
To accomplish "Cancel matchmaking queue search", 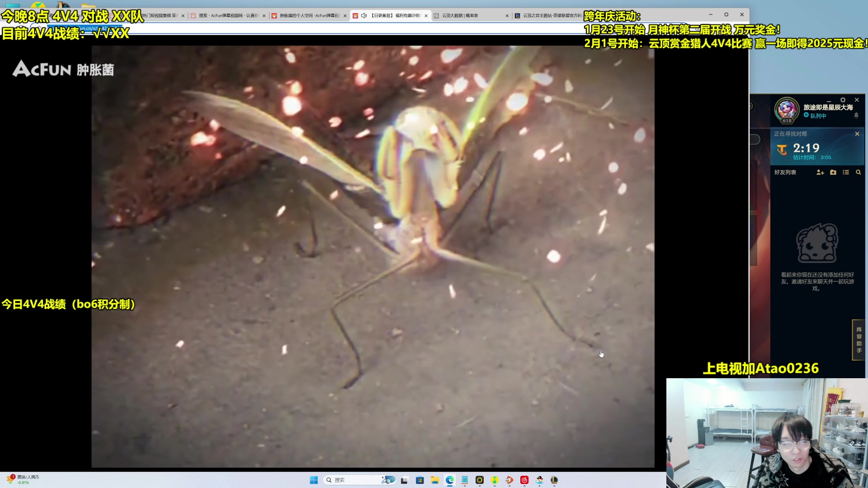I will (x=857, y=134).
